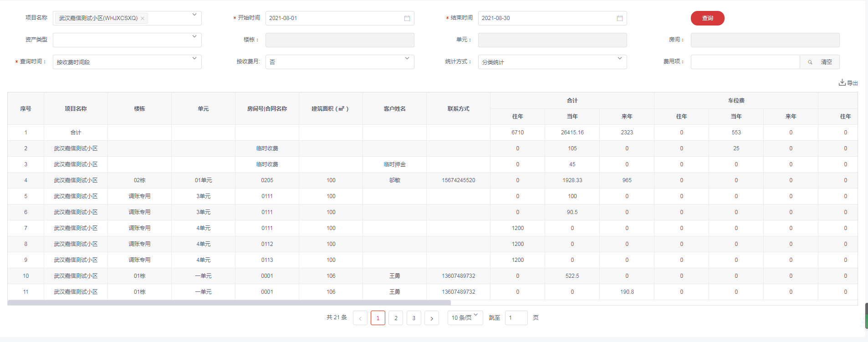Click the red 查询 button
Image resolution: width=868 pixels, height=342 pixels.
click(707, 18)
